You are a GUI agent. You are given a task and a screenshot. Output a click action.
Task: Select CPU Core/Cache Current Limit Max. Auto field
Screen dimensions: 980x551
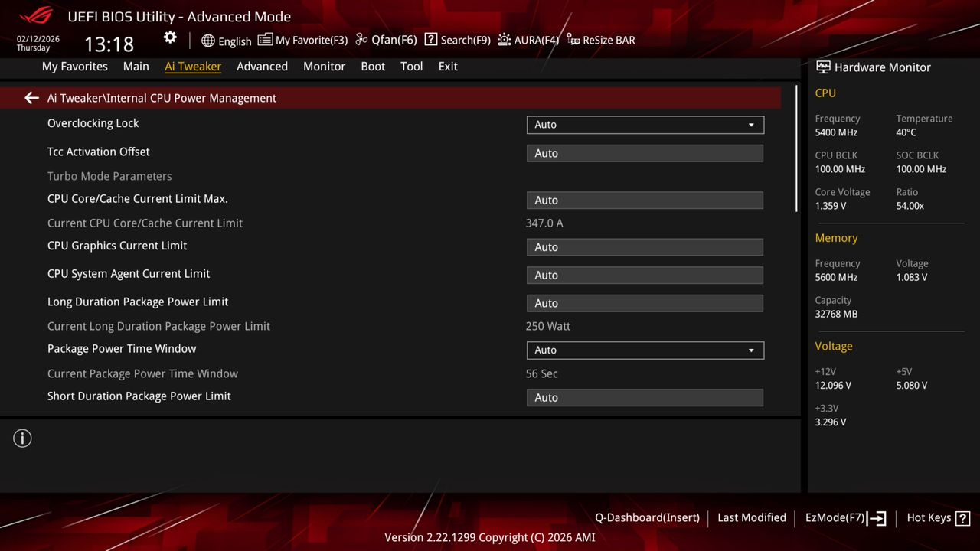click(645, 200)
